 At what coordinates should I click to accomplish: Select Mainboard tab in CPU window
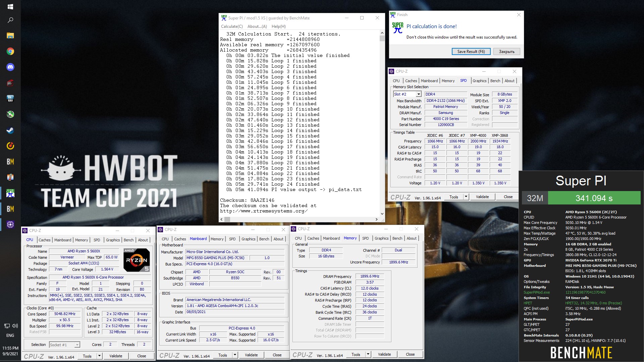(63, 240)
